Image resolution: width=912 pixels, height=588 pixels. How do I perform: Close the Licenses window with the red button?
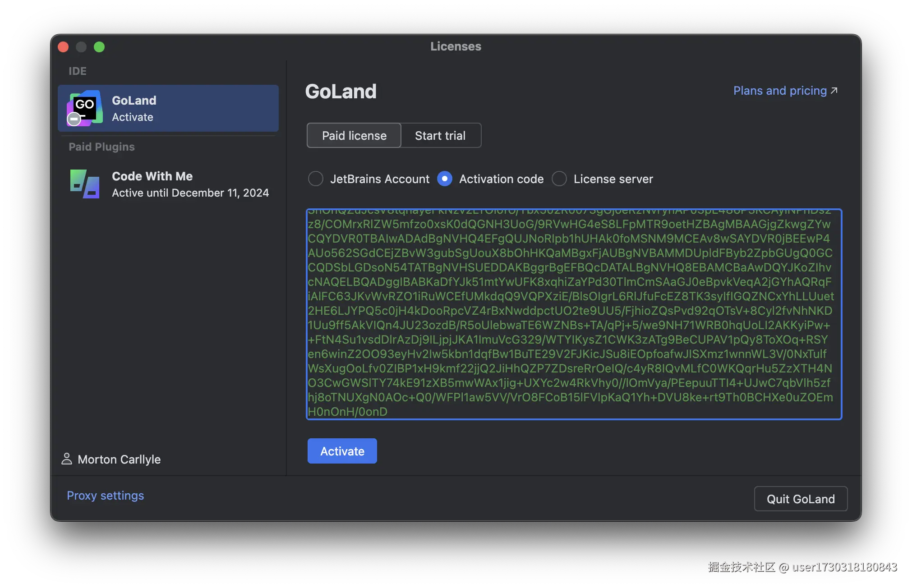tap(63, 47)
